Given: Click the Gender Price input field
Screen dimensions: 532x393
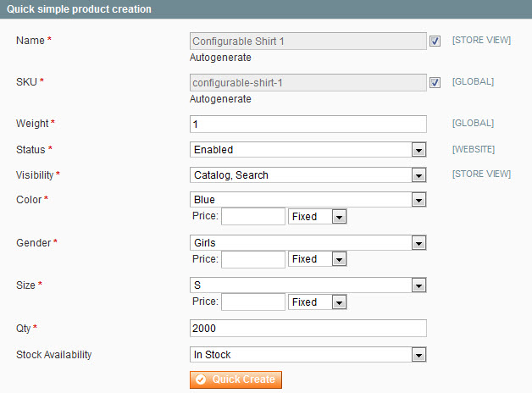Looking at the screenshot, I should [x=253, y=259].
